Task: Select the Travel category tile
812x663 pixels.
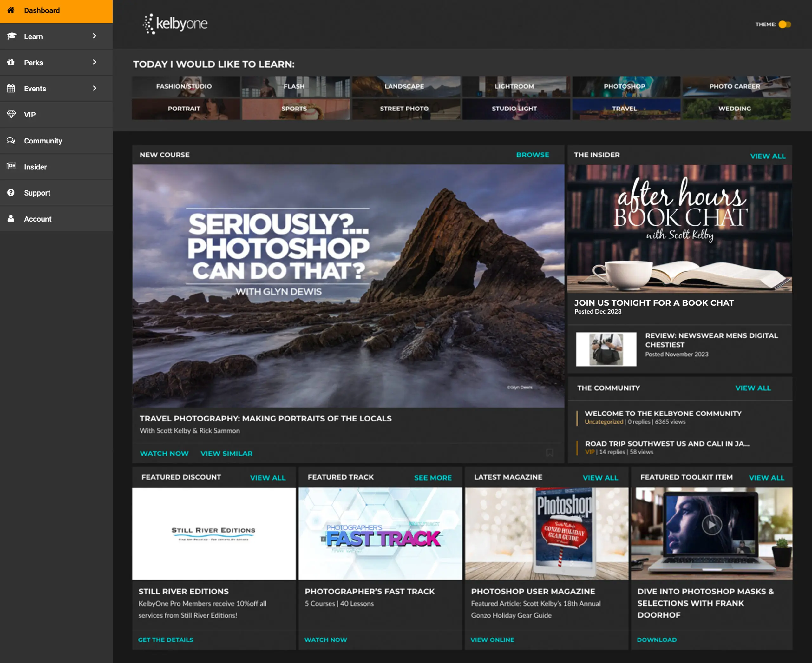Action: point(626,109)
